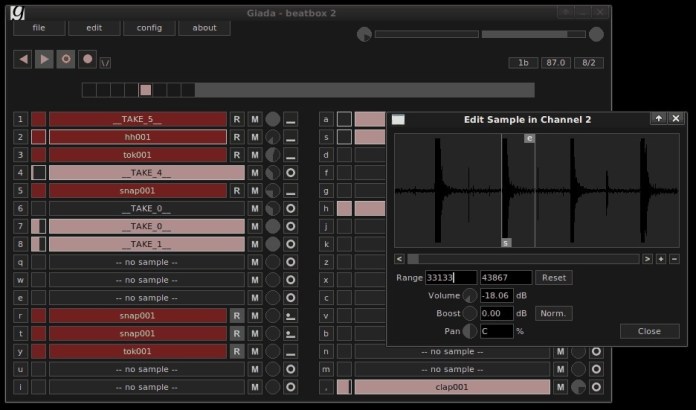The height and width of the screenshot is (410, 696).
Task: Open the about menu
Action: 204,28
